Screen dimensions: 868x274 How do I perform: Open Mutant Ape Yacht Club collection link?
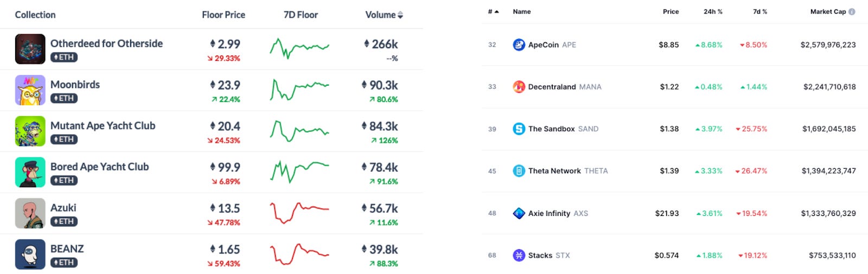point(103,125)
